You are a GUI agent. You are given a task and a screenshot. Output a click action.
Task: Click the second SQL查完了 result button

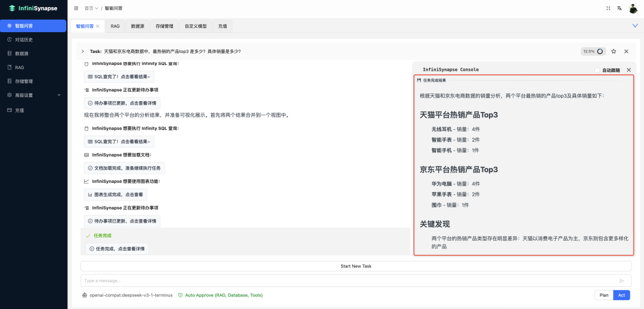click(119, 142)
